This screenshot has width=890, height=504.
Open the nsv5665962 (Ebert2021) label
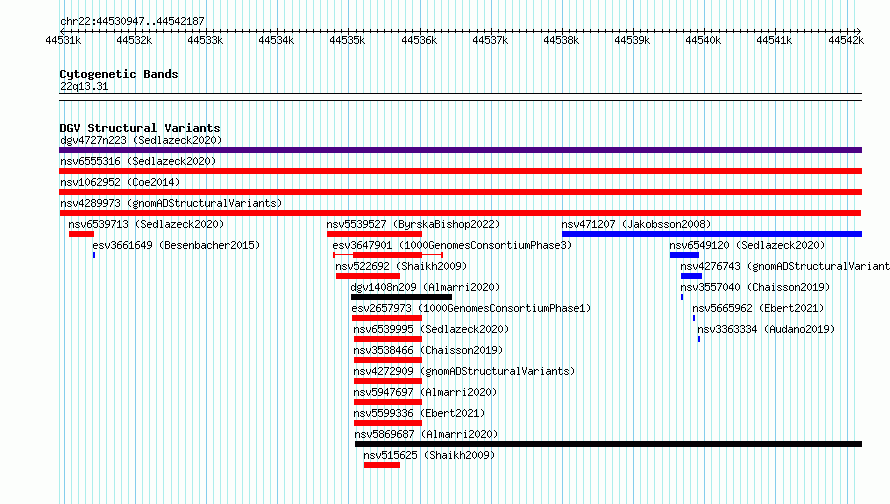(758, 308)
